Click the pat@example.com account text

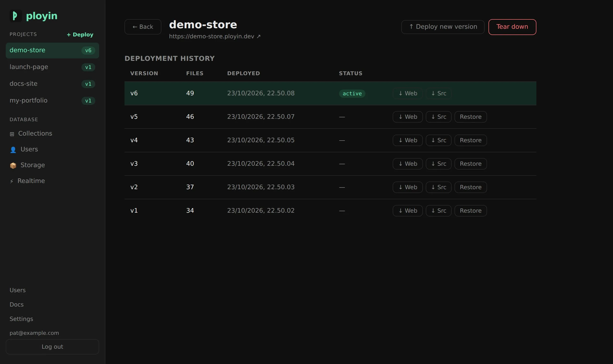coord(34,333)
